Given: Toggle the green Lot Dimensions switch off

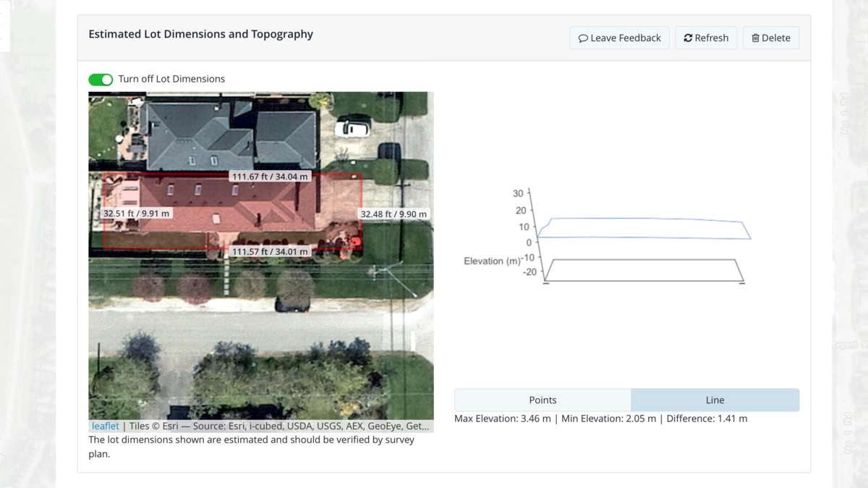Looking at the screenshot, I should [101, 79].
